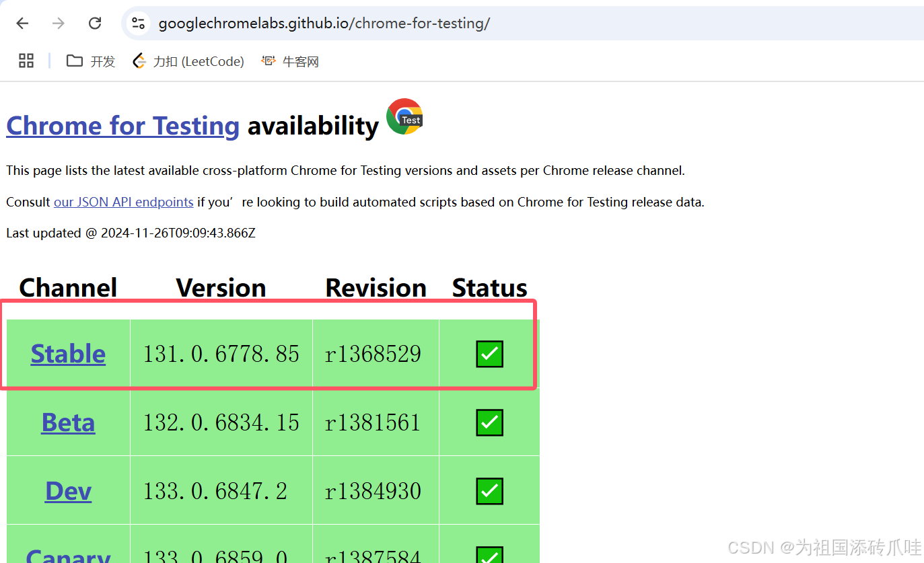Screen dimensions: 924x563
Task: Click revision r1381561
Action: point(373,422)
